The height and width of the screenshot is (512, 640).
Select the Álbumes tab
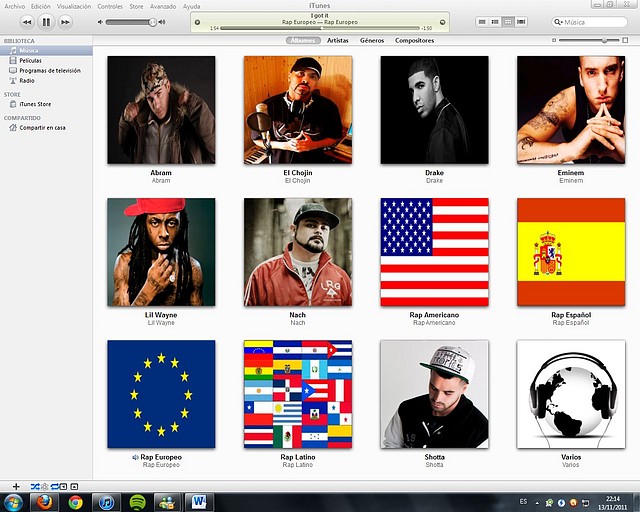coord(303,40)
